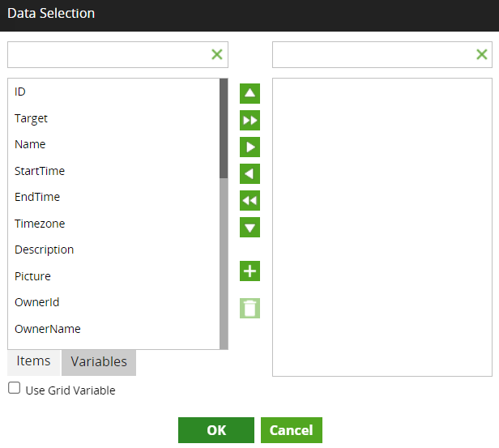The height and width of the screenshot is (448, 499).
Task: Select the EndTime list item
Action: coord(113,197)
